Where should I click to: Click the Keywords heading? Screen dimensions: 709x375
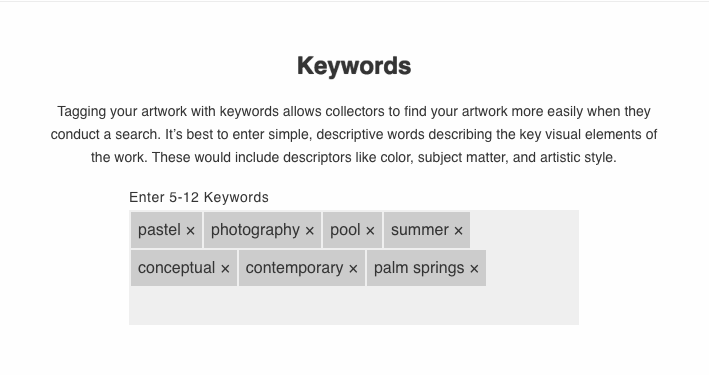tap(354, 66)
